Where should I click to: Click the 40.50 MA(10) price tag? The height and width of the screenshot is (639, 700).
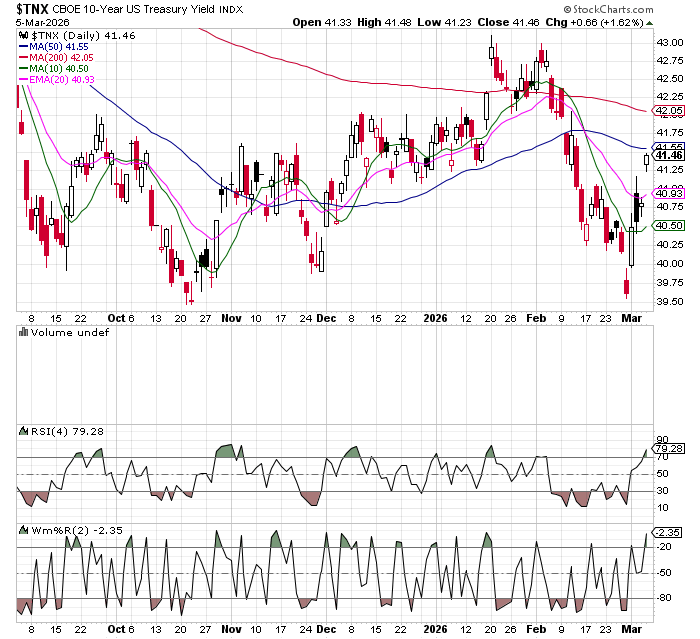click(668, 226)
